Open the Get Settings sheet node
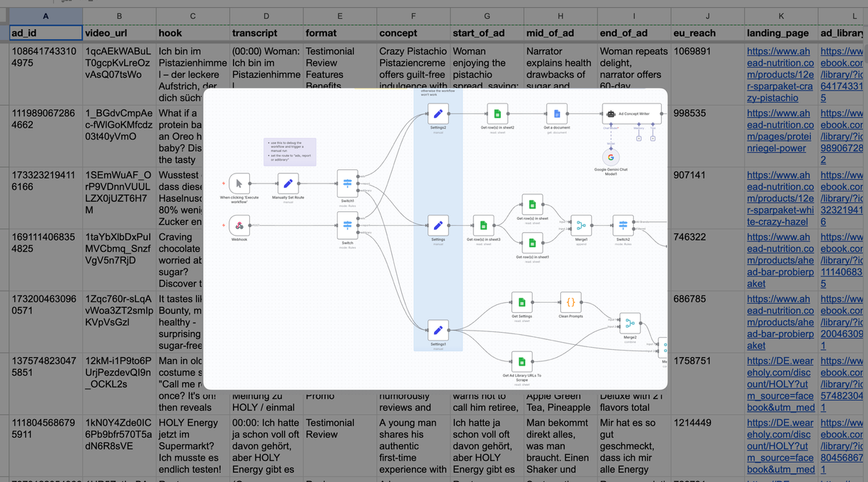 522,303
